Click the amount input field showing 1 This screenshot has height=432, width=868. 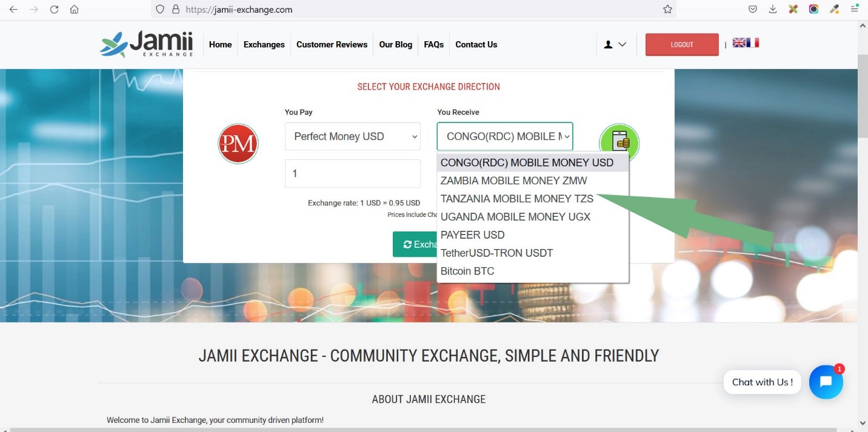[x=353, y=173]
